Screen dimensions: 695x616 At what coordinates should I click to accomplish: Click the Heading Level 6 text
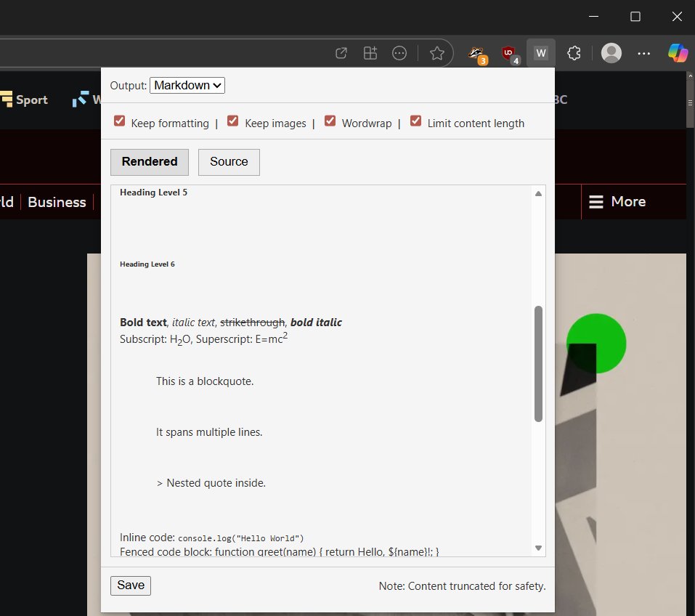(x=147, y=264)
